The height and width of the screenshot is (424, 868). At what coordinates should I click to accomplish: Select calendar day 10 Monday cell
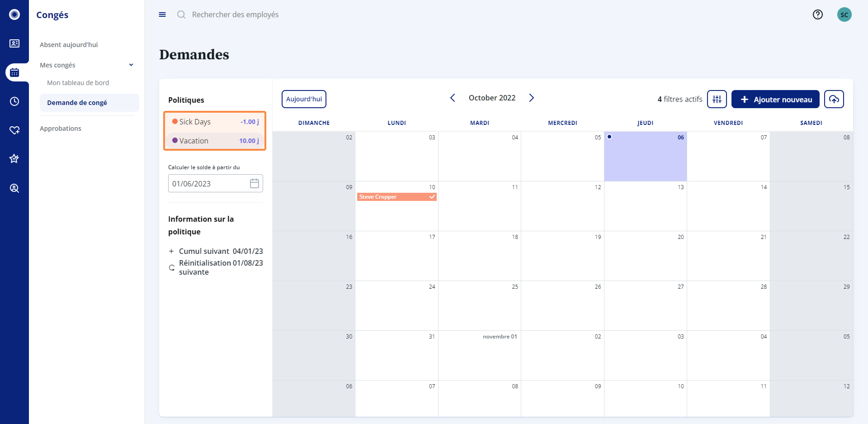397,206
